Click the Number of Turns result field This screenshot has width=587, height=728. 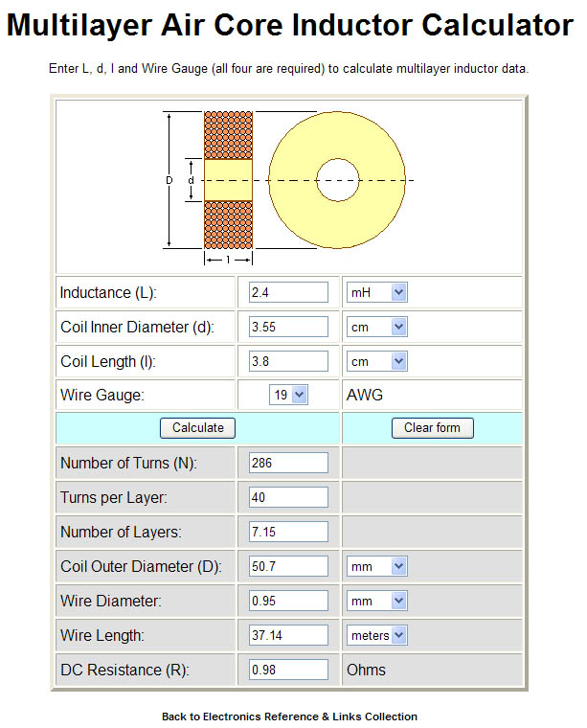288,464
